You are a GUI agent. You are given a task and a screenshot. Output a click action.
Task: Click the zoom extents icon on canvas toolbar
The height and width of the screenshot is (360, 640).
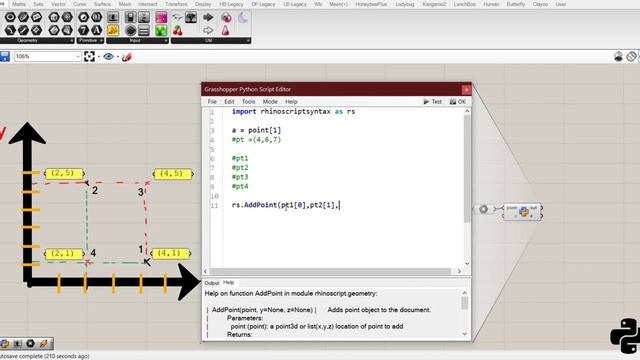(89, 56)
